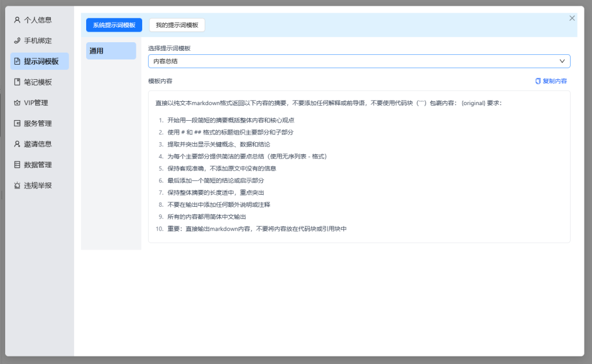
Task: Click the copy icon beside 复制内容
Action: click(538, 81)
